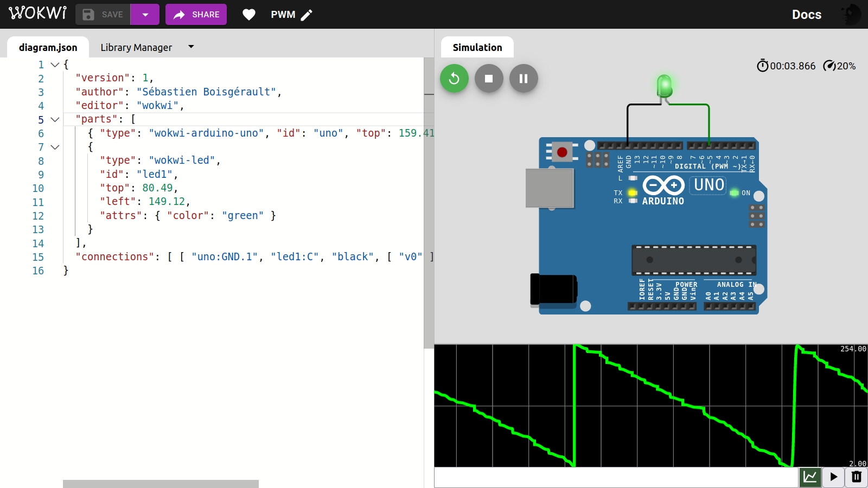Open the Docs link
Image resolution: width=868 pixels, height=488 pixels.
click(807, 15)
